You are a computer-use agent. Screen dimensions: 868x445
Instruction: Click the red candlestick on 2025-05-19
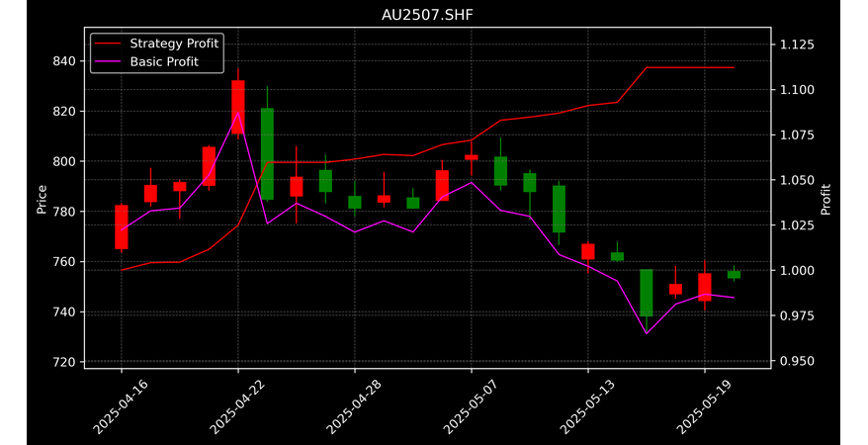[x=705, y=287]
